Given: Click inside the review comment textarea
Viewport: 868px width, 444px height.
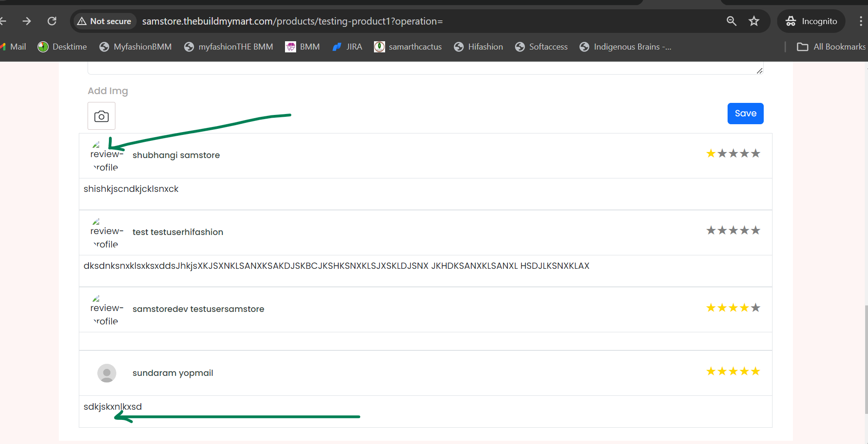Looking at the screenshot, I should [425, 68].
